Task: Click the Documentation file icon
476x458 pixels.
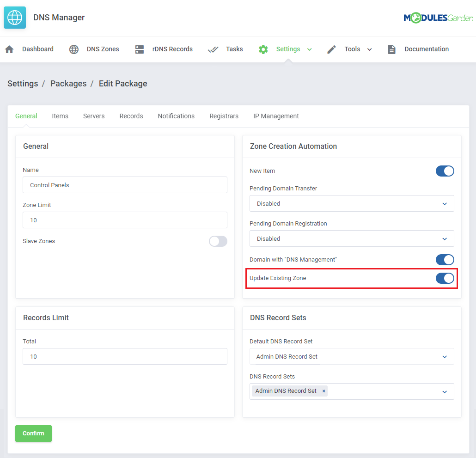Action: point(391,49)
